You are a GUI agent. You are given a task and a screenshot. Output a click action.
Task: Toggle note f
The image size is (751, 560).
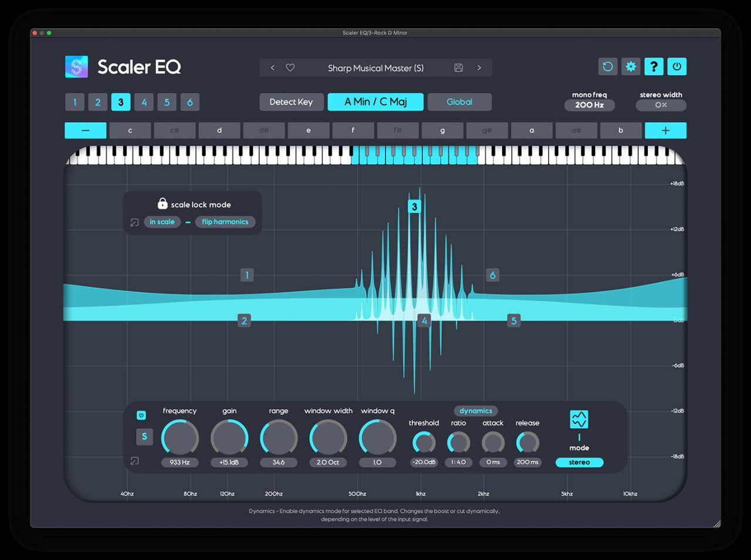tap(353, 130)
